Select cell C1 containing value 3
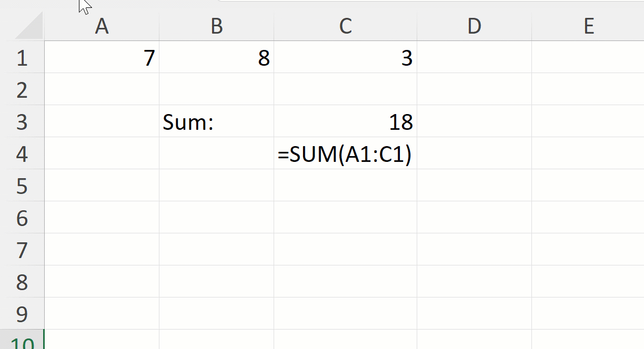Screen dimensions: 644x349 click(345, 58)
